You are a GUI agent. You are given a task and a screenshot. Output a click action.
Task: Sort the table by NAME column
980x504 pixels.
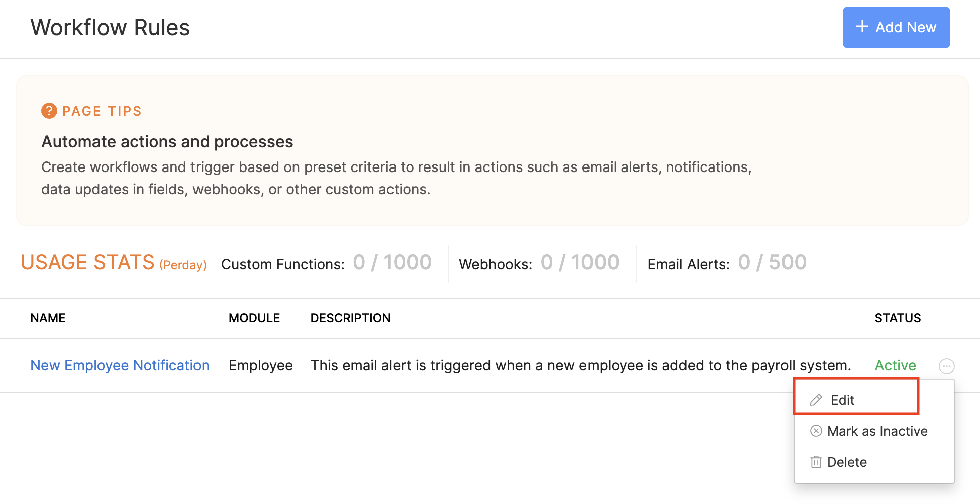pos(48,318)
